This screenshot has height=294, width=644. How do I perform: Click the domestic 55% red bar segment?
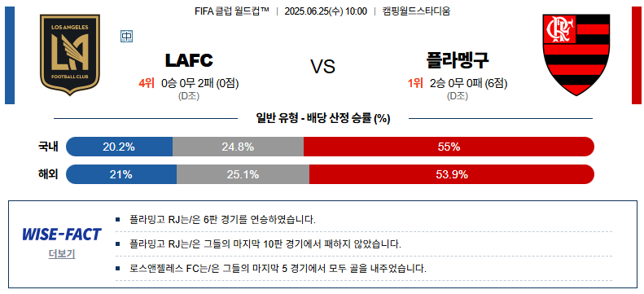[449, 147]
